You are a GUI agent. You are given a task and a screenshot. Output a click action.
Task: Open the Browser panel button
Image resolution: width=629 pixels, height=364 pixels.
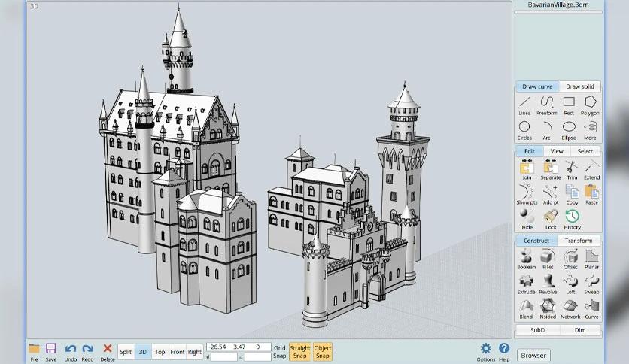click(x=533, y=356)
